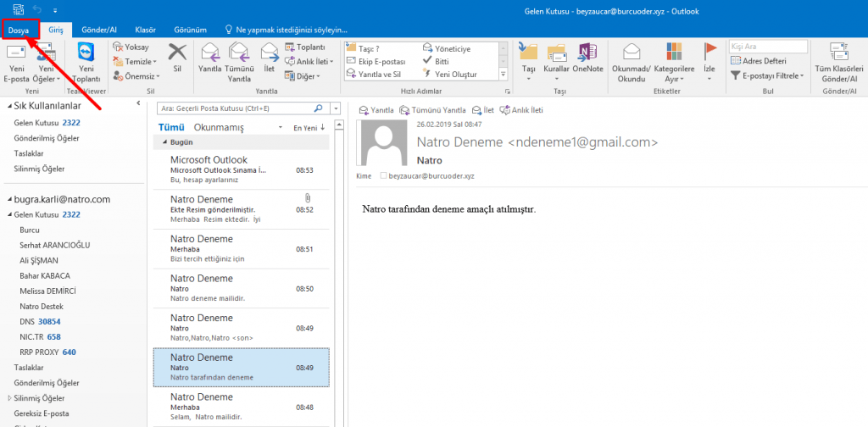Show Tümü messages filter
Image resolution: width=868 pixels, height=427 pixels.
coord(171,128)
